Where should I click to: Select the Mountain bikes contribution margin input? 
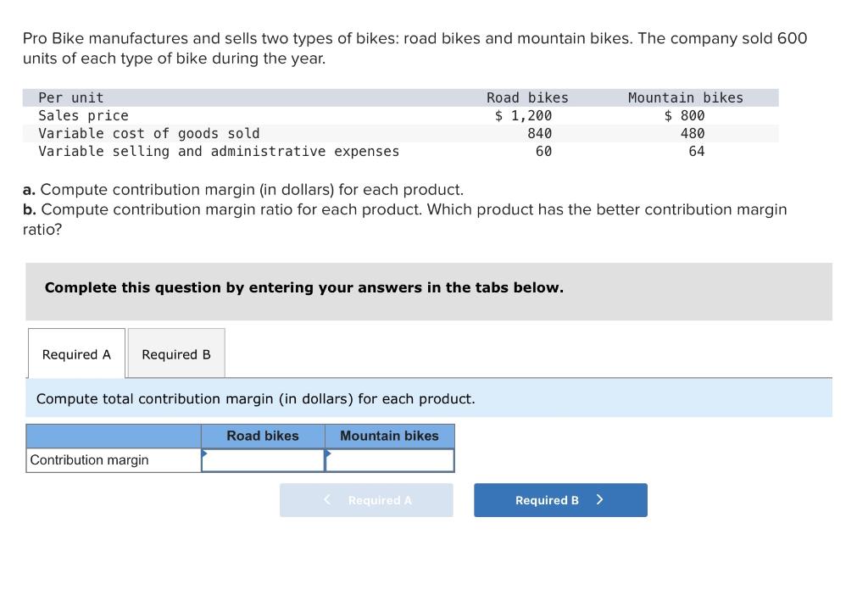coord(389,460)
